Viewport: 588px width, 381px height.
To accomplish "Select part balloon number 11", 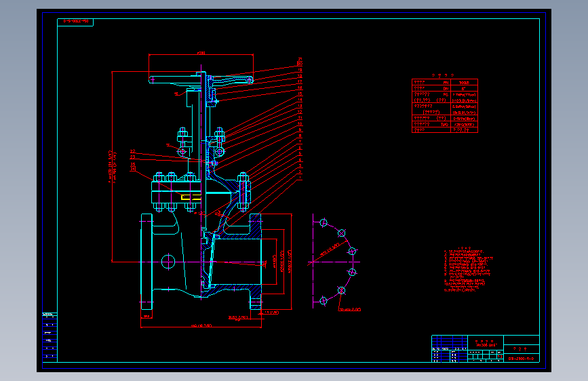I will pyautogui.click(x=300, y=118).
